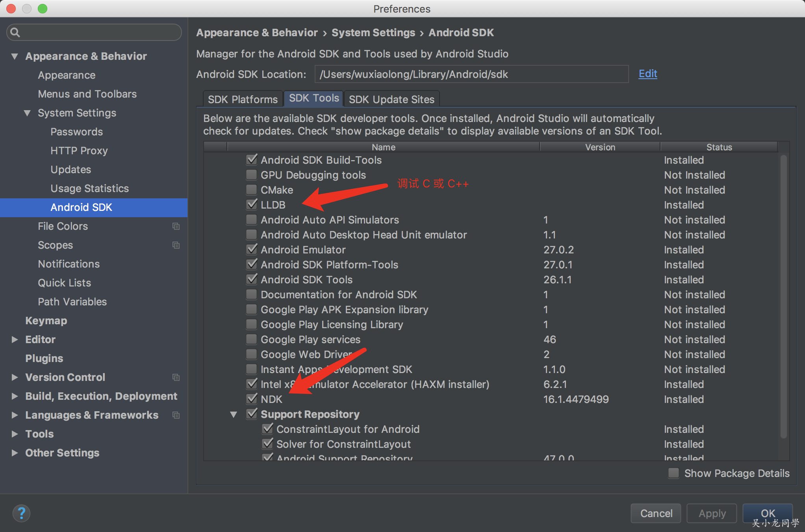Expand Other Settings section arrow
Image resolution: width=805 pixels, height=532 pixels.
tap(15, 453)
